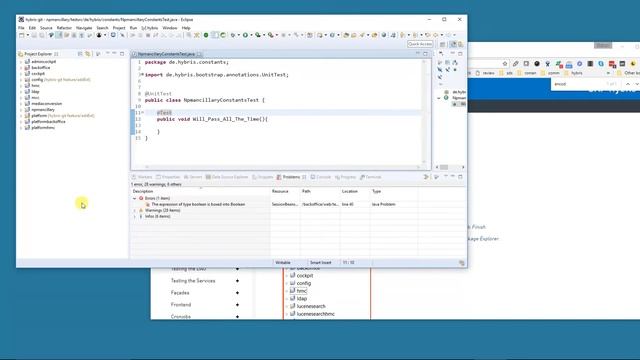Expand the Warnings group in Problems
Image resolution: width=640 pixels, height=360 pixels.
pos(135,210)
